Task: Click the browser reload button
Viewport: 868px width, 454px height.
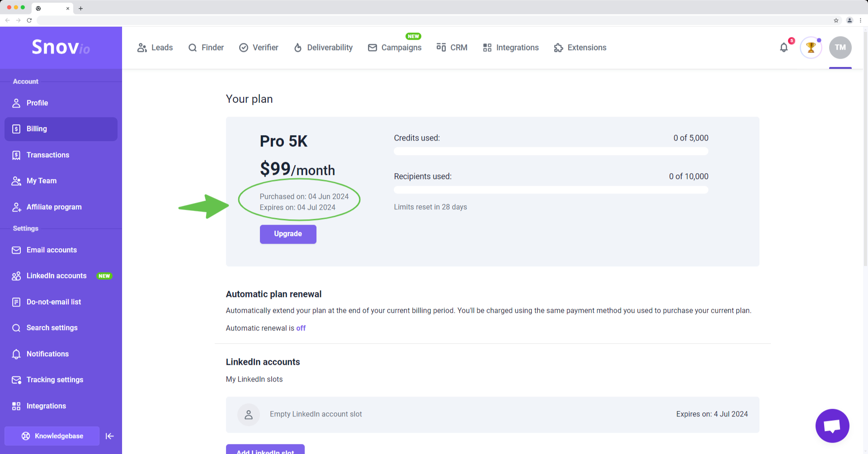Action: [x=29, y=20]
